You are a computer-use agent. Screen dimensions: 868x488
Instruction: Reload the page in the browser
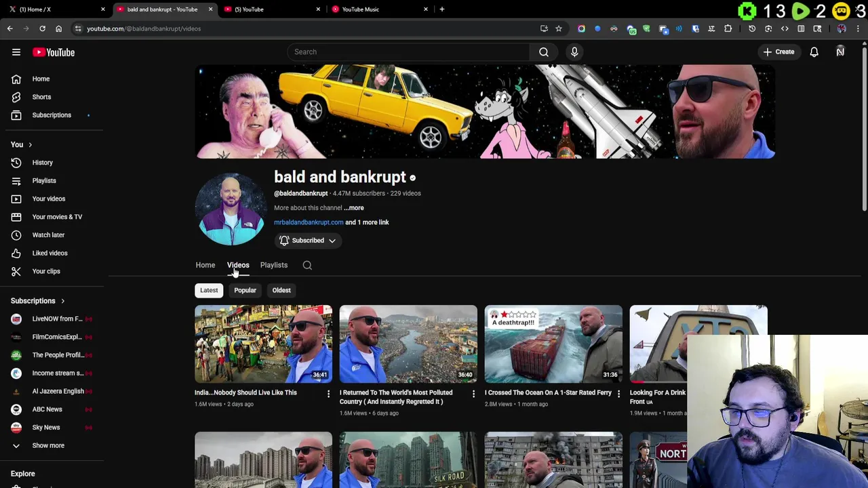(x=42, y=28)
